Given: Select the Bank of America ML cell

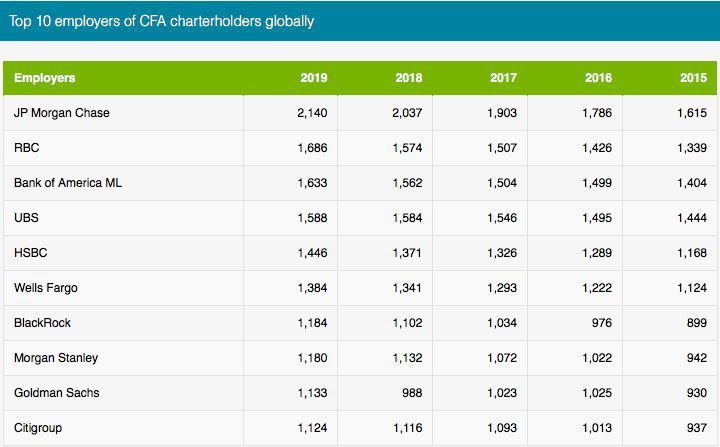Looking at the screenshot, I should click(68, 183).
